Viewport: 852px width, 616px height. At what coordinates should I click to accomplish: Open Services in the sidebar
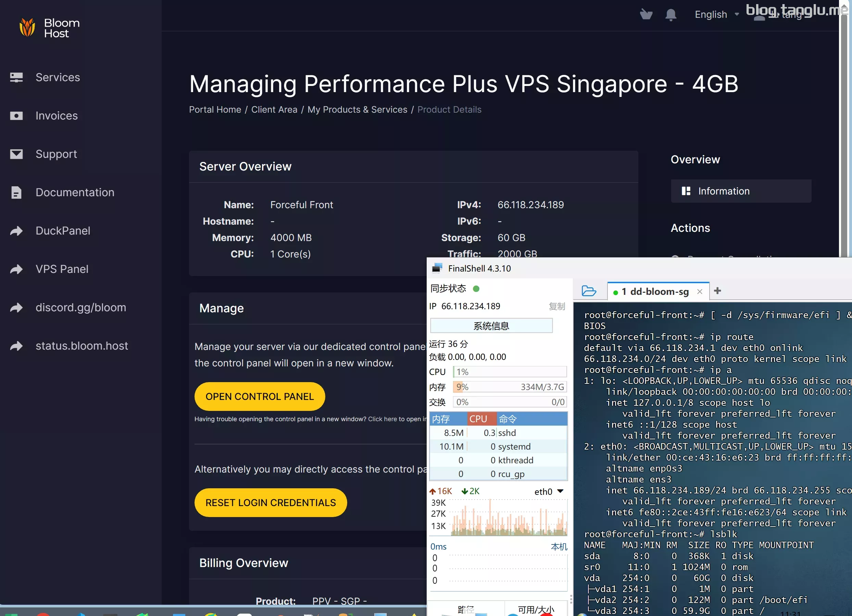58,77
